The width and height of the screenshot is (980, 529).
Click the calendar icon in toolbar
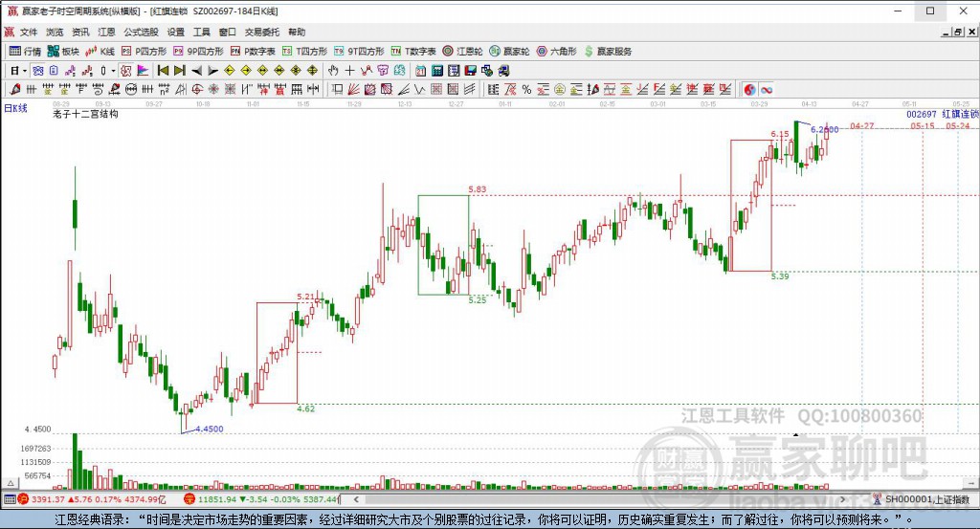(421, 71)
